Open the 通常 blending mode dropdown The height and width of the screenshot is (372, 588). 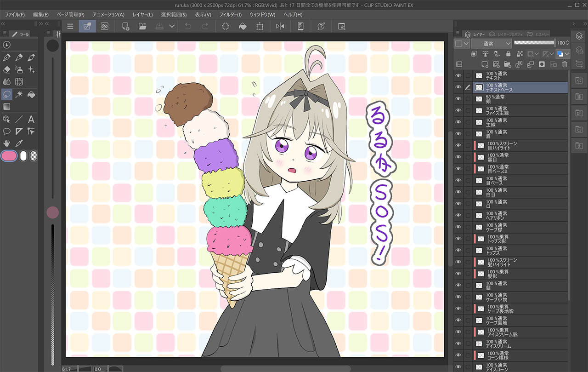(491, 43)
